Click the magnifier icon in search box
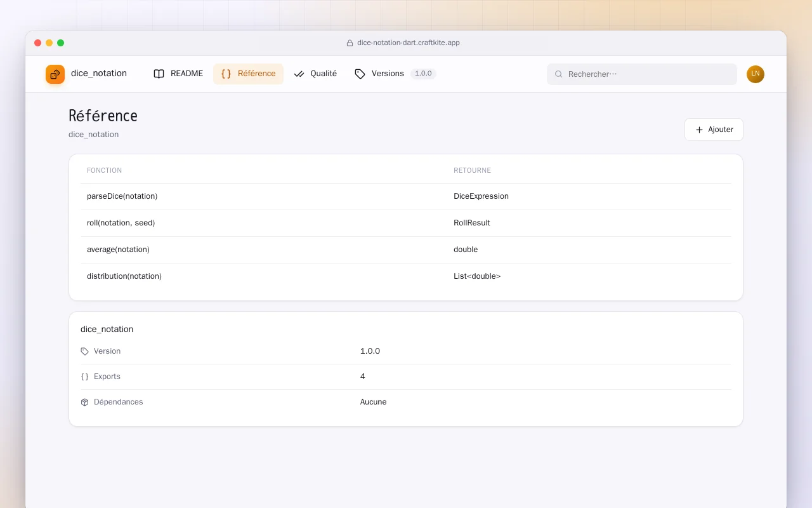 pyautogui.click(x=559, y=74)
